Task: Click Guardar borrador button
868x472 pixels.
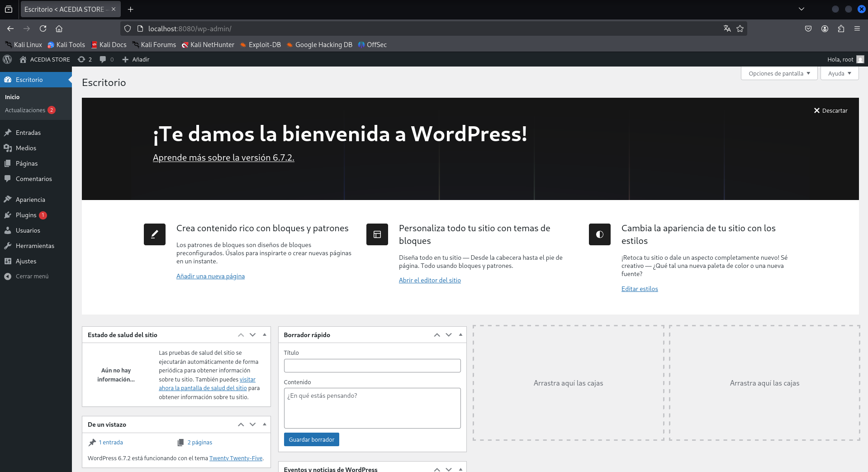Action: 312,439
